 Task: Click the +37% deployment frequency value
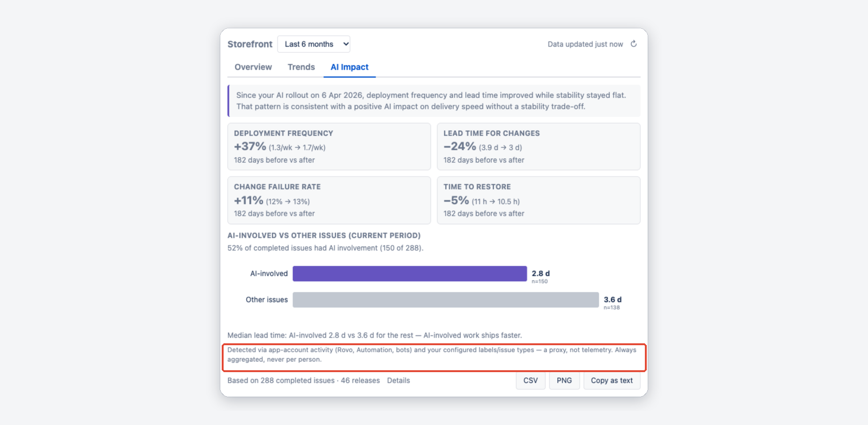click(x=250, y=146)
